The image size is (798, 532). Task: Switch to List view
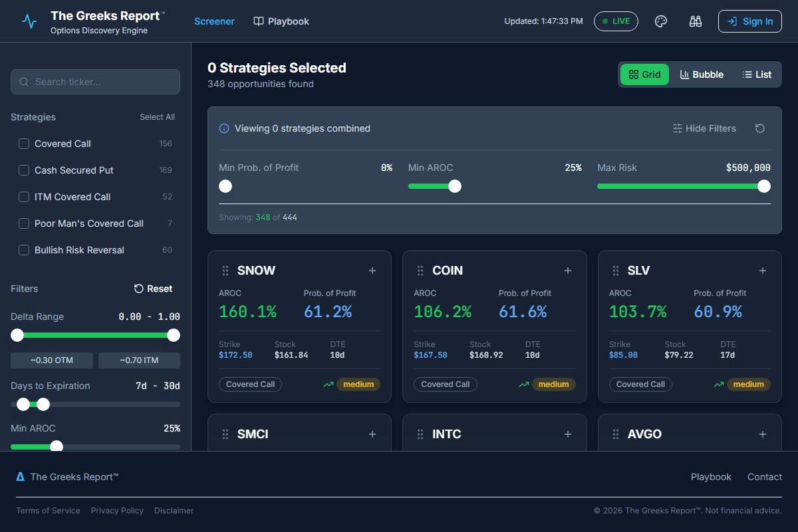[x=757, y=74]
